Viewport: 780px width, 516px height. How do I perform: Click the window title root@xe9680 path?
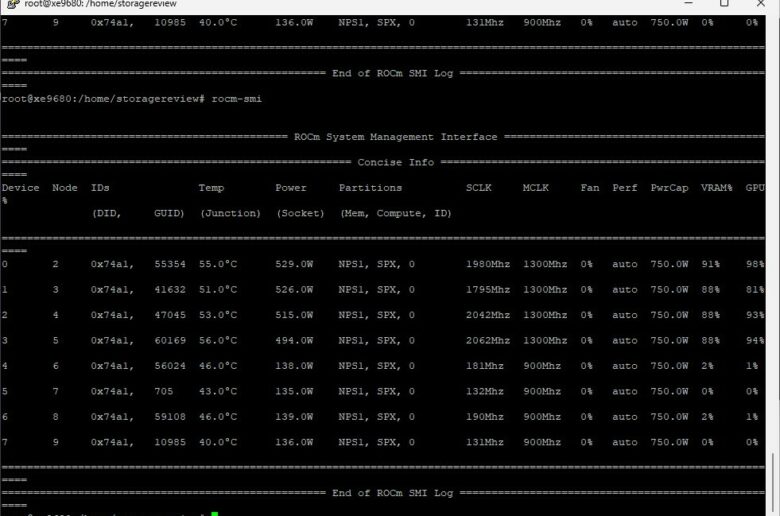pos(100,4)
